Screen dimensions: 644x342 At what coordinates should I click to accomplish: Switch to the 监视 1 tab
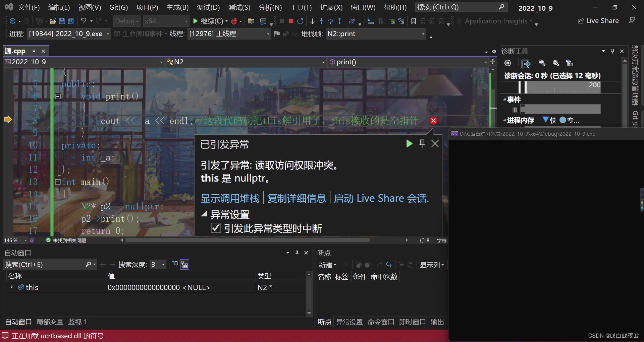[77, 322]
